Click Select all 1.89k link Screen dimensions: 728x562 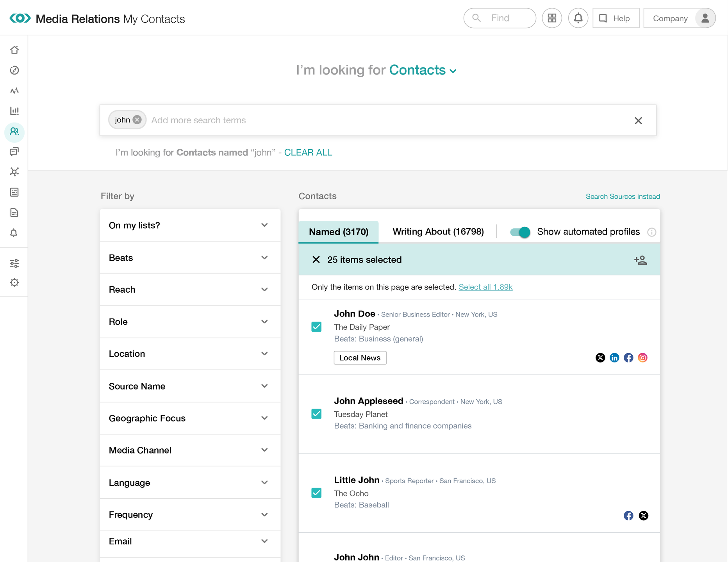(485, 287)
